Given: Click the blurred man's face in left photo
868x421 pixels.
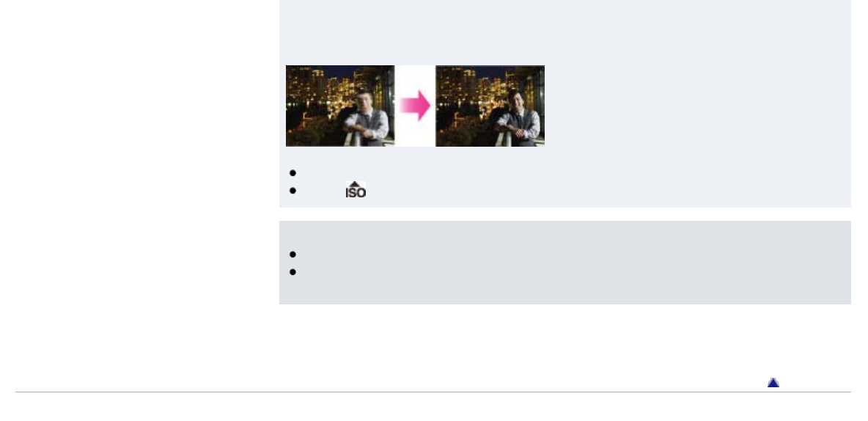Looking at the screenshot, I should 364,100.
